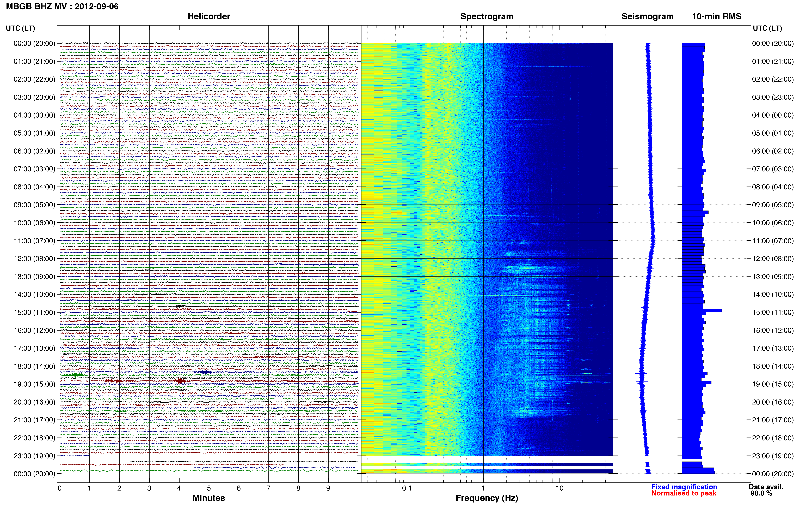This screenshot has width=812, height=508.
Task: Click the black helicorder burst before 15:00
Action: point(180,306)
